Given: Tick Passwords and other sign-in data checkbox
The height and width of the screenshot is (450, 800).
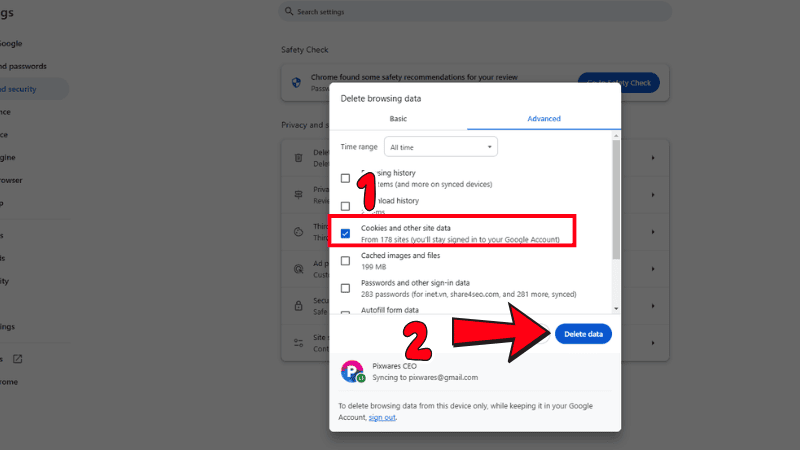Looking at the screenshot, I should pos(345,288).
